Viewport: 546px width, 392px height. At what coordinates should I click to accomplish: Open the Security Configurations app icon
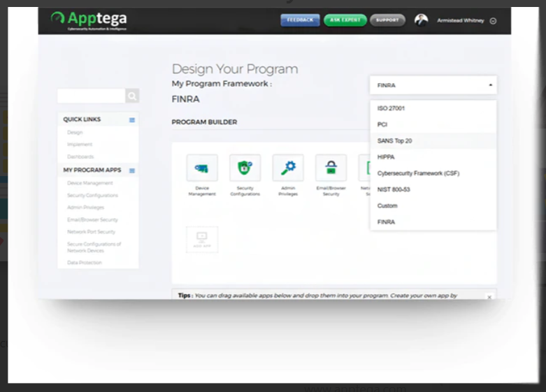(x=245, y=168)
